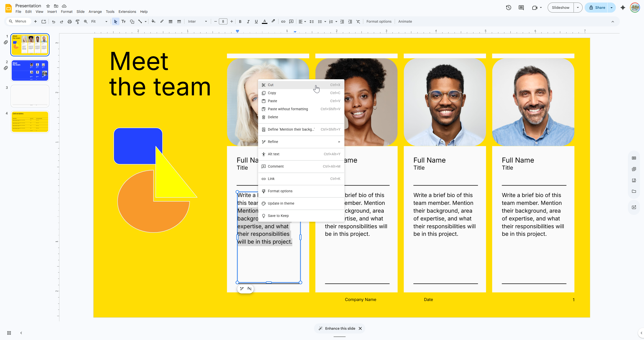
Task: Click the cloud document status icon
Action: (64, 6)
